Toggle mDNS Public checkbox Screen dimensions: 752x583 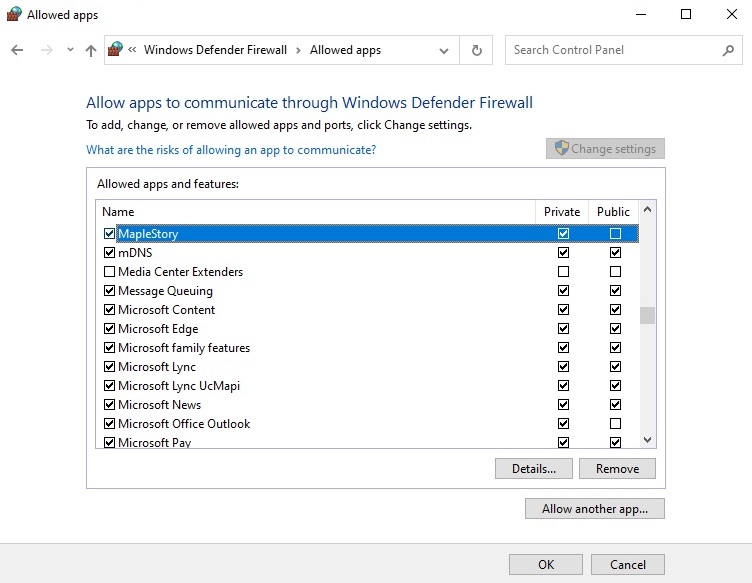point(615,253)
